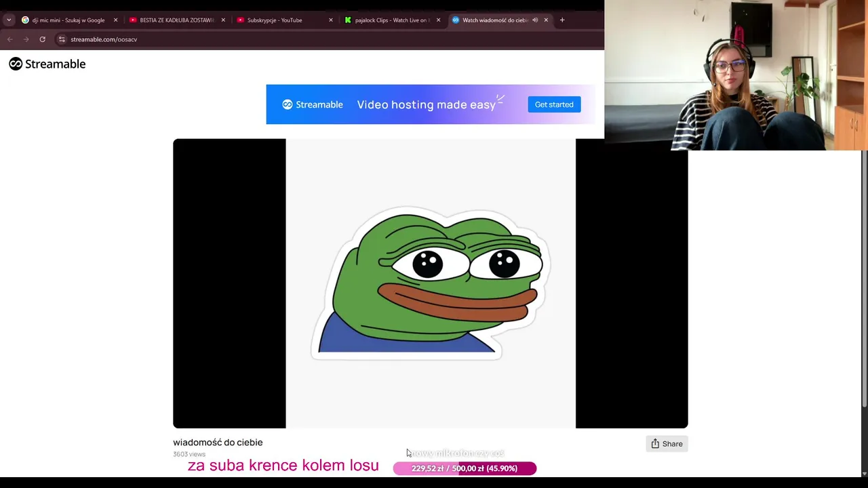Image resolution: width=868 pixels, height=488 pixels.
Task: Click the Pepe frog video player
Action: (x=430, y=283)
